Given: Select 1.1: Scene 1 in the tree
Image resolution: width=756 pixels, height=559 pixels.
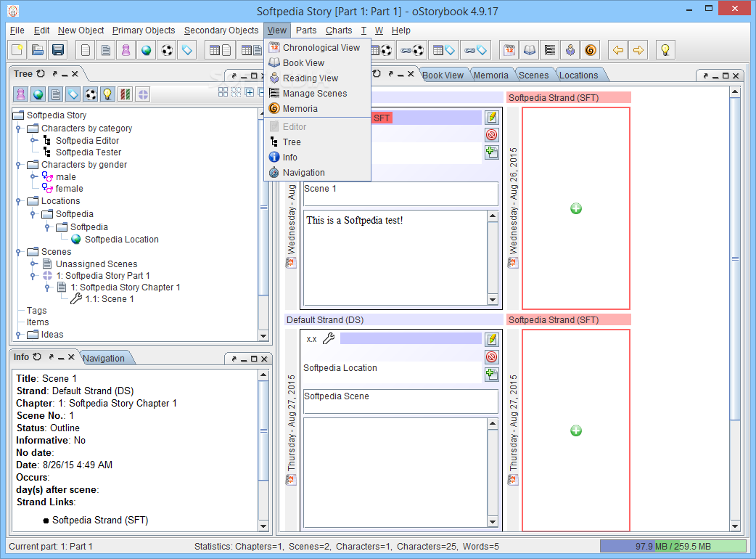Looking at the screenshot, I should point(110,299).
